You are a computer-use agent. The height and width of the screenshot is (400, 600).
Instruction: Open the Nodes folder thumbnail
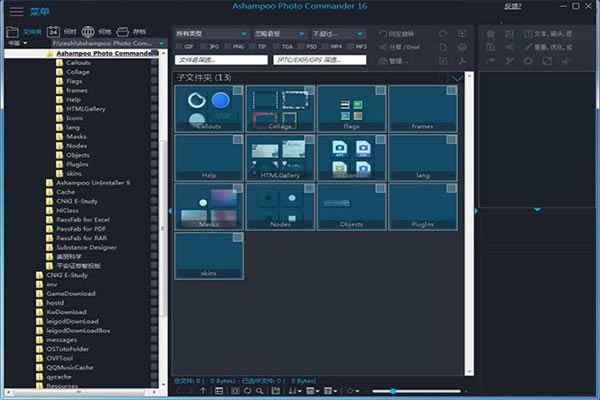[280, 207]
